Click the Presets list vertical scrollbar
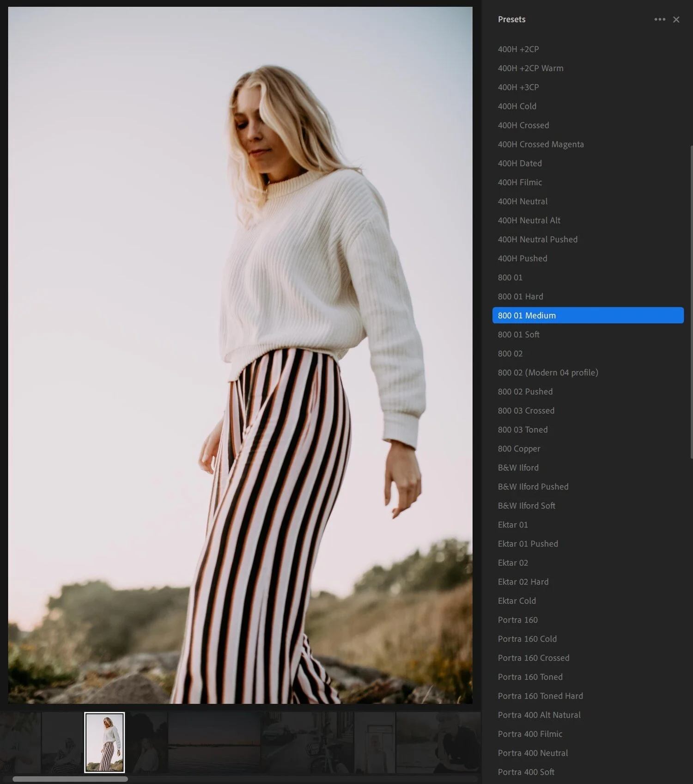693x784 pixels. [x=691, y=302]
